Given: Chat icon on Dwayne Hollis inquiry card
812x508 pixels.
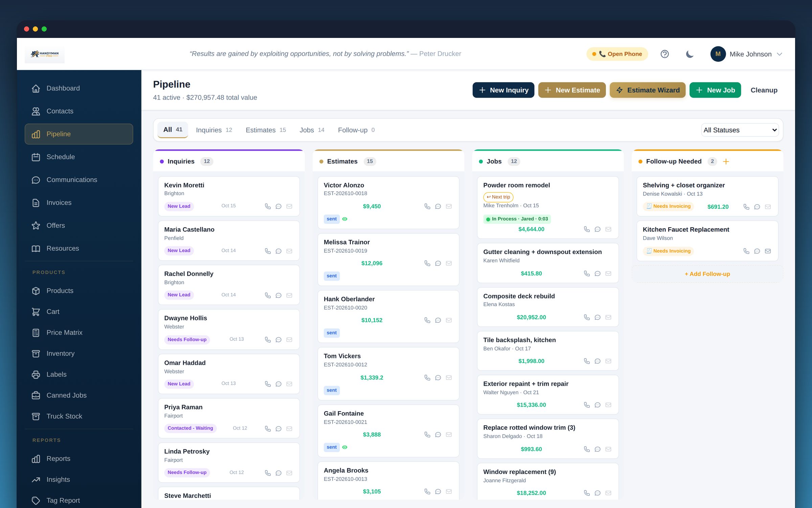Looking at the screenshot, I should click(278, 340).
